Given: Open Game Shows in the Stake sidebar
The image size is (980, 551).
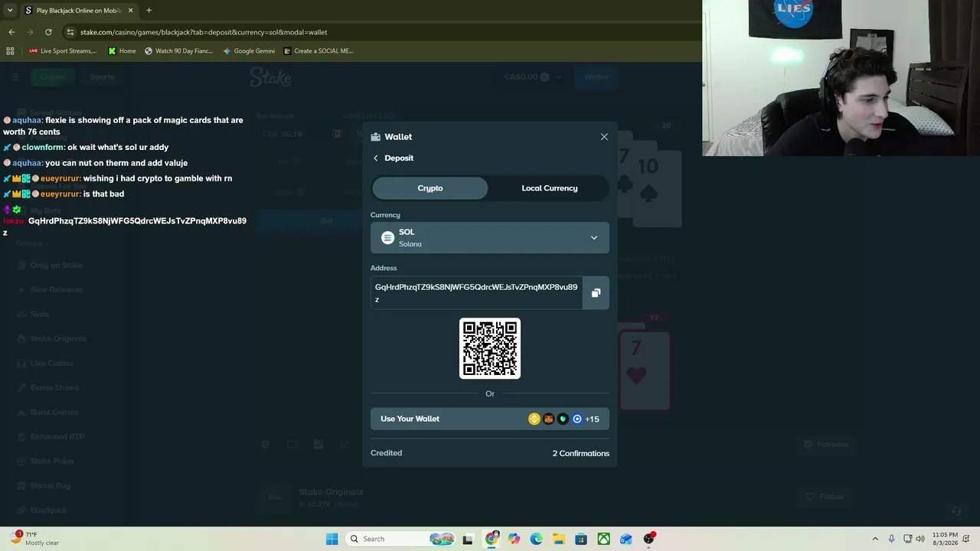Looking at the screenshot, I should [x=54, y=388].
